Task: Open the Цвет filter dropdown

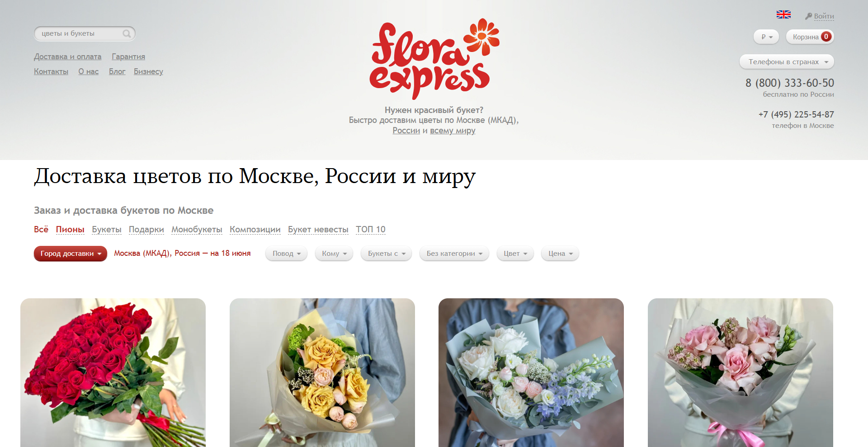Action: point(515,253)
